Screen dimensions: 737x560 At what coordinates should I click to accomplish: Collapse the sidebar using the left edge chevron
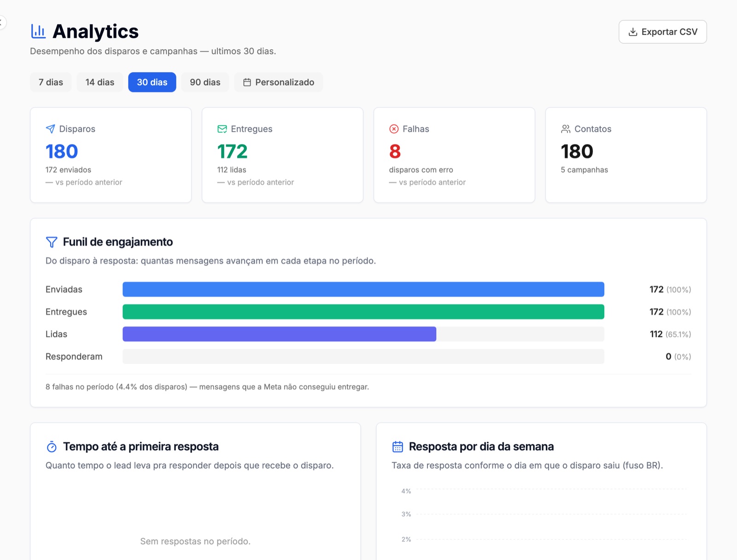click(x=1, y=22)
